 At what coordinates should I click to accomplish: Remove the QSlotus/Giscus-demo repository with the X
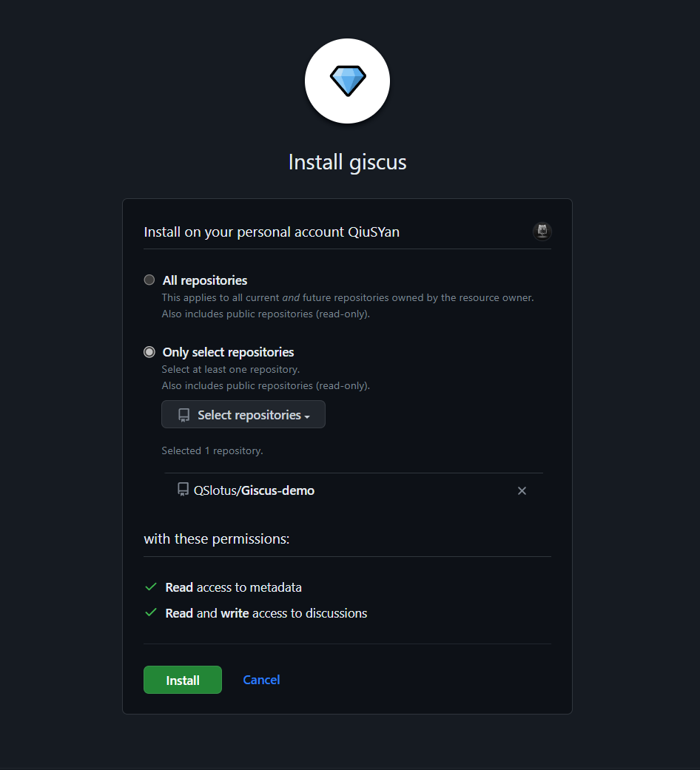(522, 490)
